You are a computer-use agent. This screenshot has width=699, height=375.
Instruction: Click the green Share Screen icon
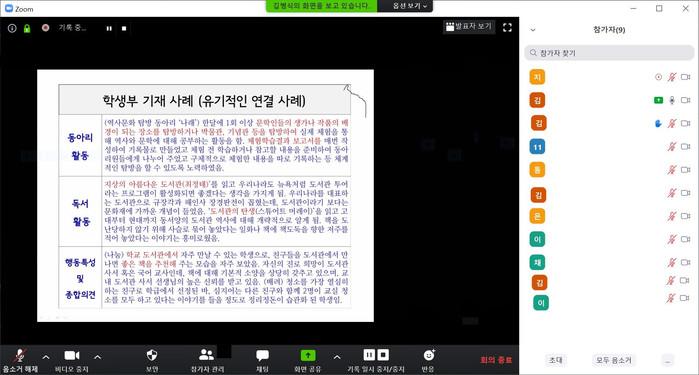tap(308, 355)
